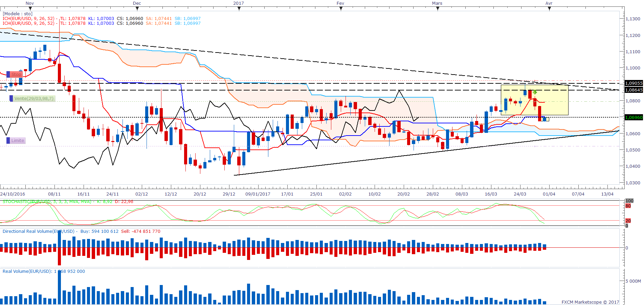644x305 pixels.
Task: Click the purple marker beside the Limite label
Action: click(x=8, y=141)
